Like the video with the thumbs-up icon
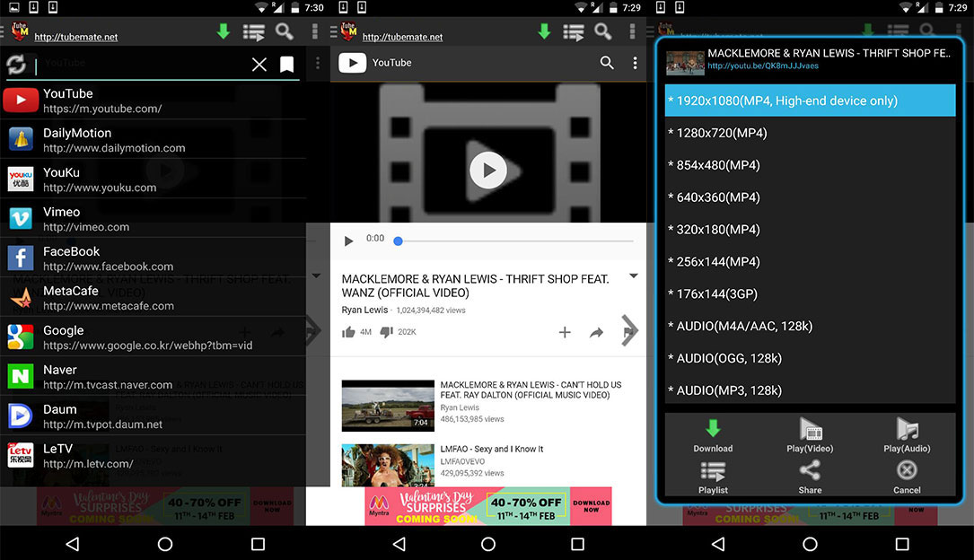 tap(348, 332)
